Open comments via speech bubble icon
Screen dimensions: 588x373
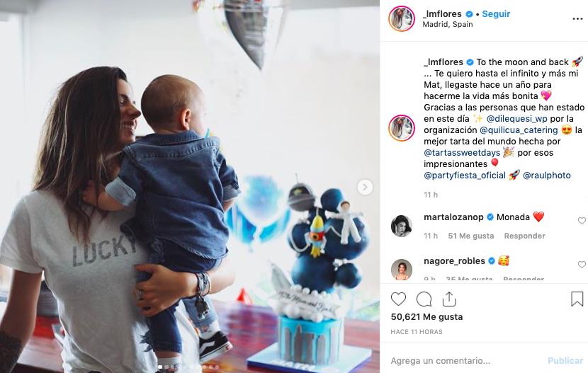click(424, 299)
